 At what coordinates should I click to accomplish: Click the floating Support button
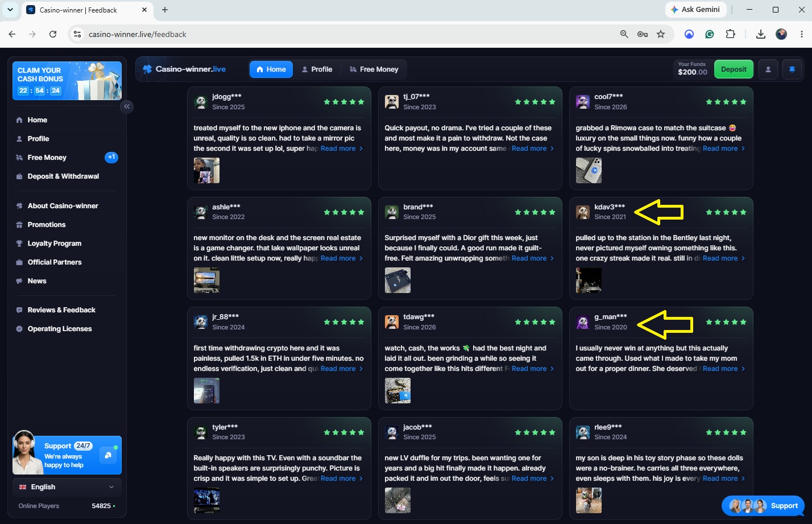[764, 506]
